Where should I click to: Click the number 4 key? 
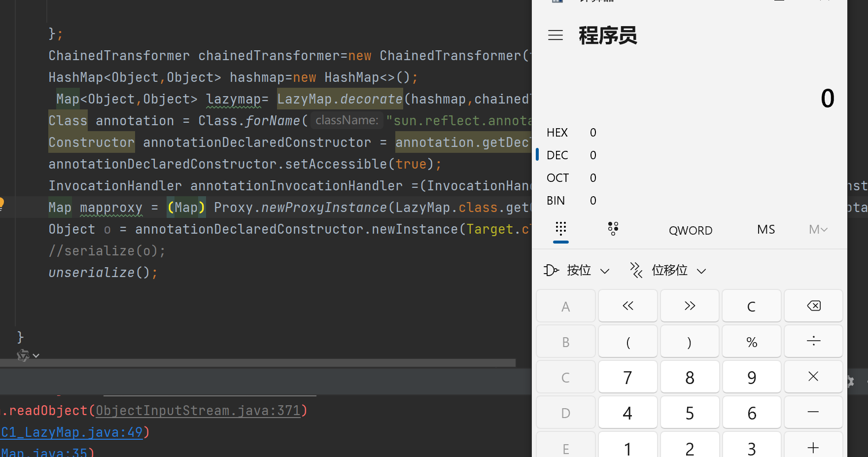click(x=628, y=413)
